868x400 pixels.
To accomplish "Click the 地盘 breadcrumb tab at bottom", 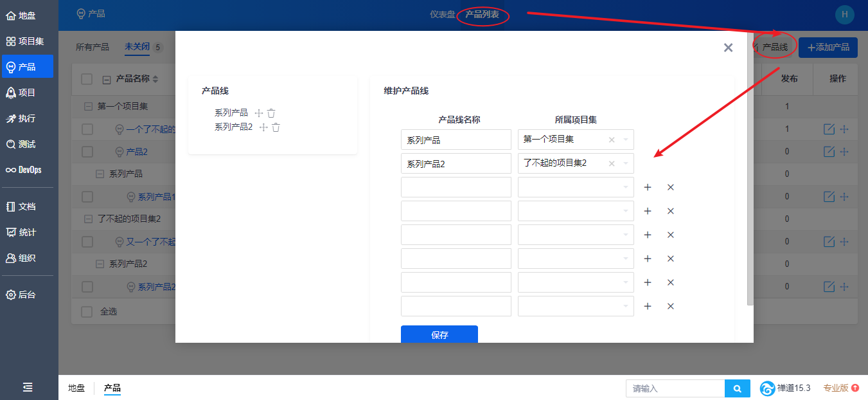I will [x=76, y=388].
